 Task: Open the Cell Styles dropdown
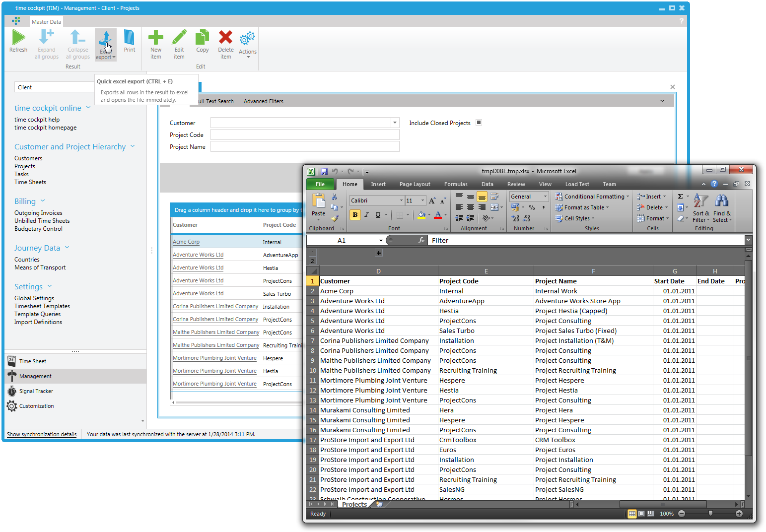click(x=575, y=218)
